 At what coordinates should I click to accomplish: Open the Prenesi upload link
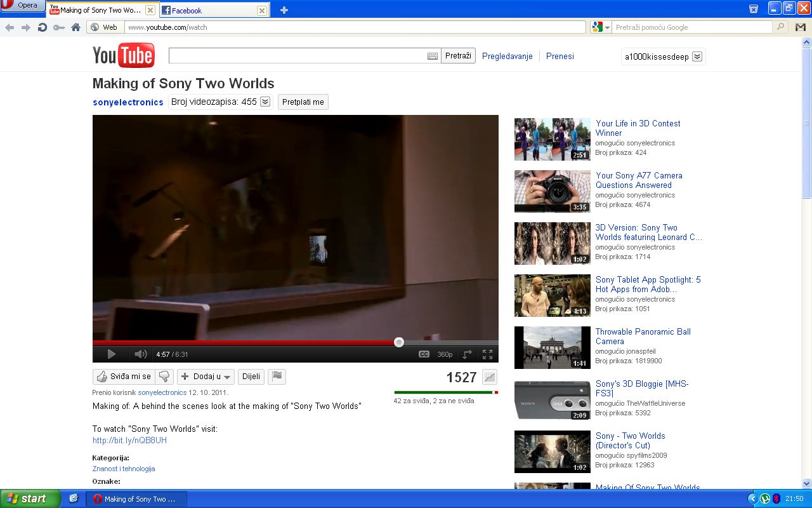pyautogui.click(x=560, y=56)
